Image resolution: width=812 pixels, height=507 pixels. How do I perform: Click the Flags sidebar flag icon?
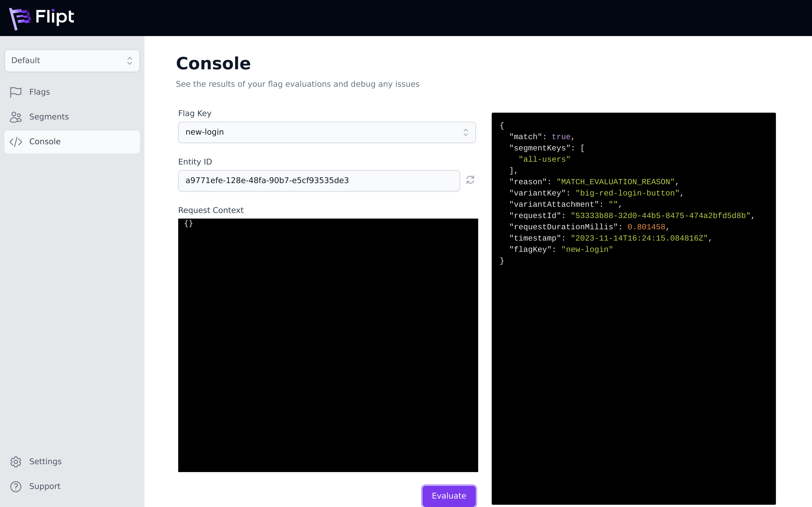[x=16, y=92]
